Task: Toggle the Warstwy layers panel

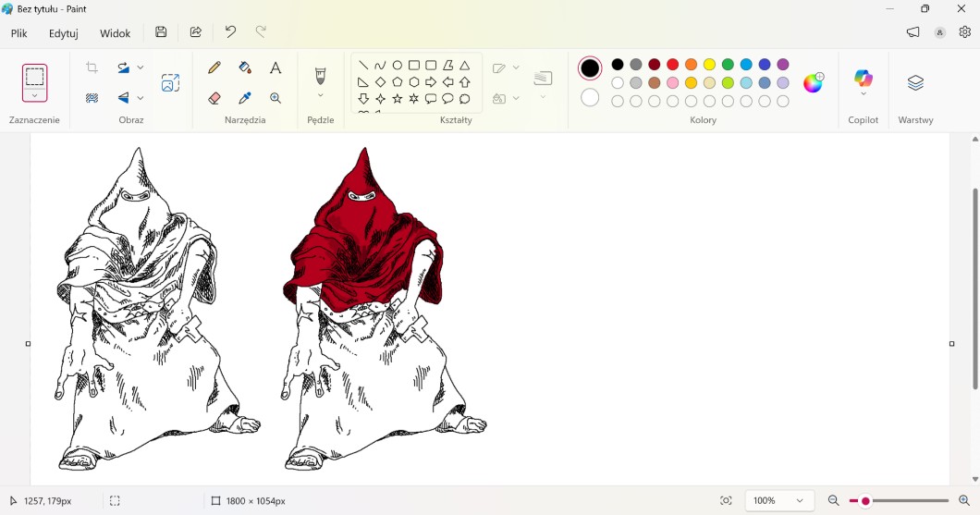Action: (915, 83)
